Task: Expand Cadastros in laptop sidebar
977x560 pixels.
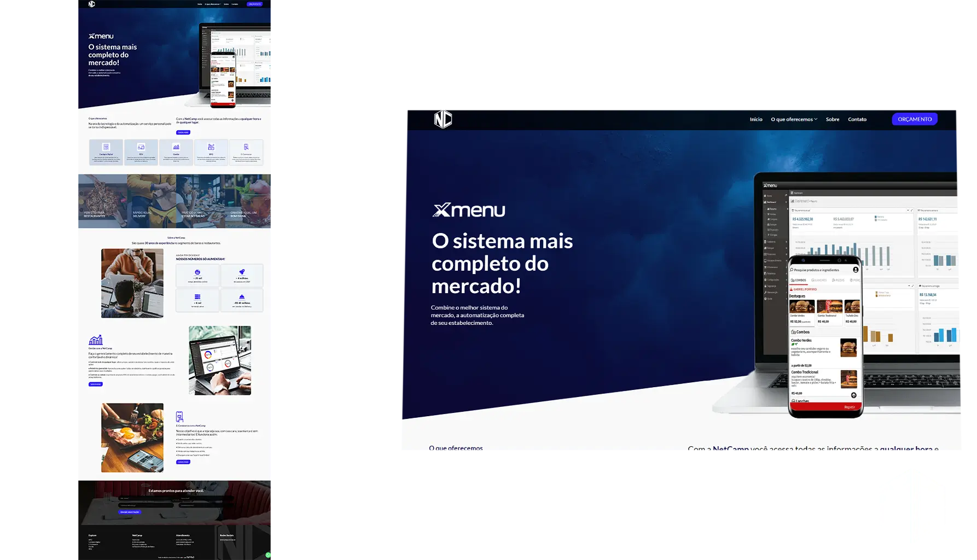Action: pos(775,242)
